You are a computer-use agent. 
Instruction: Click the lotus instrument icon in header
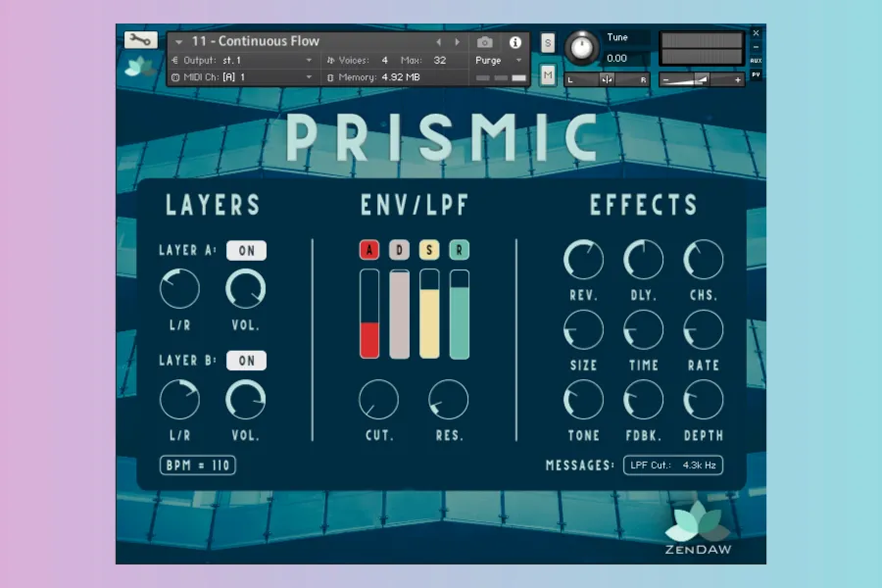[x=139, y=67]
